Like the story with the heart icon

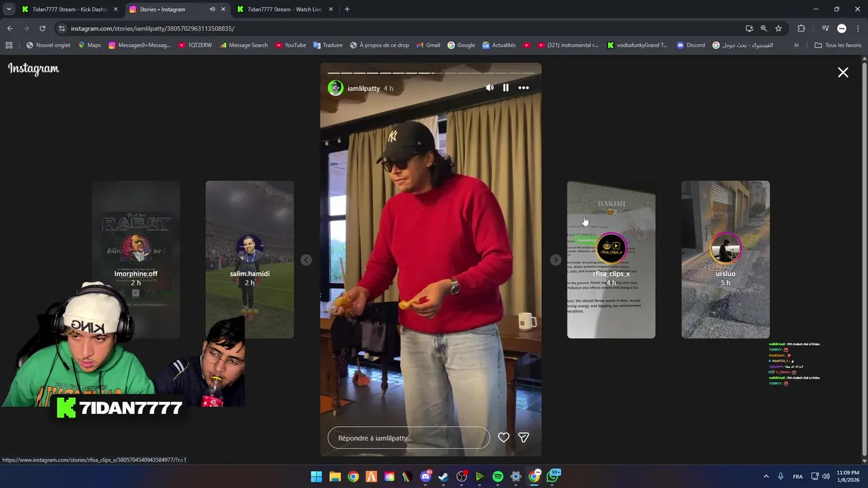[x=504, y=438]
